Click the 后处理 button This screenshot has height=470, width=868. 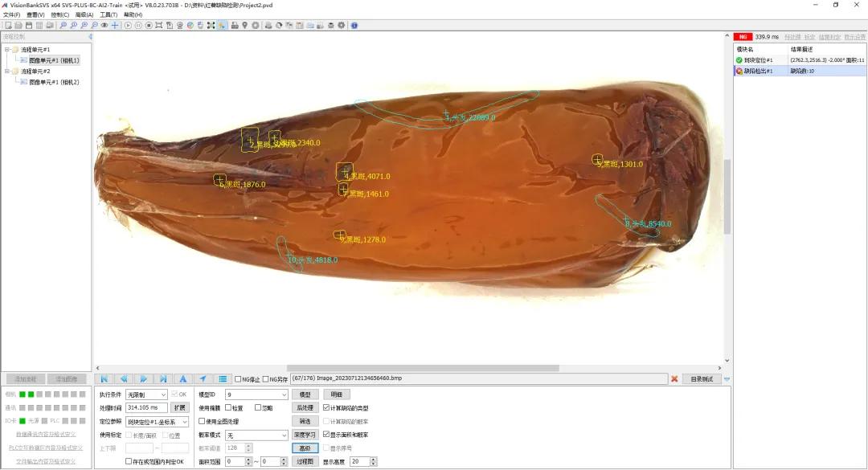305,408
